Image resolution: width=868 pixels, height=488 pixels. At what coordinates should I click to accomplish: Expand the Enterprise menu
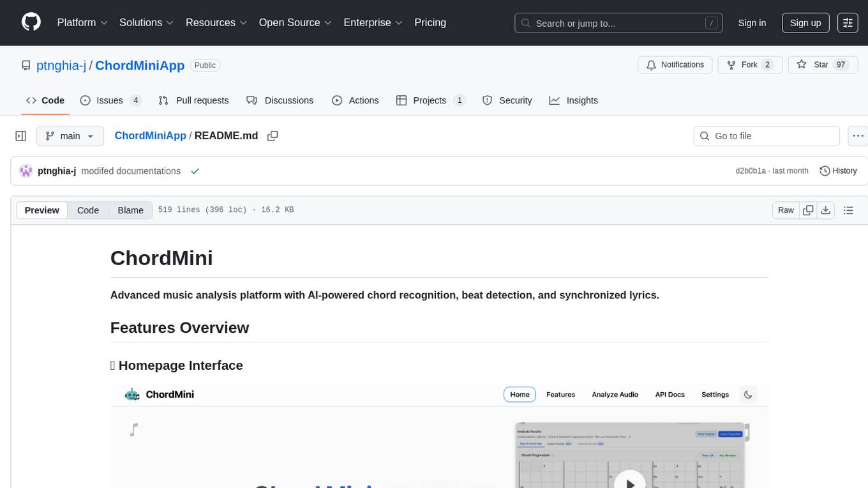[373, 22]
